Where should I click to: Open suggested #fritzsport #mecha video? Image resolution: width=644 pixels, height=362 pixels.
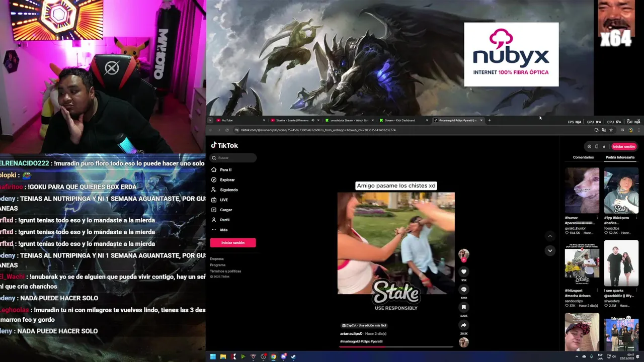pos(582,263)
